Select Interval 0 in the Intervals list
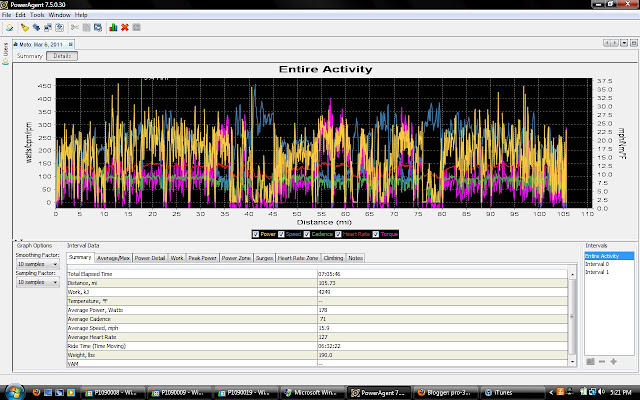 tap(596, 264)
